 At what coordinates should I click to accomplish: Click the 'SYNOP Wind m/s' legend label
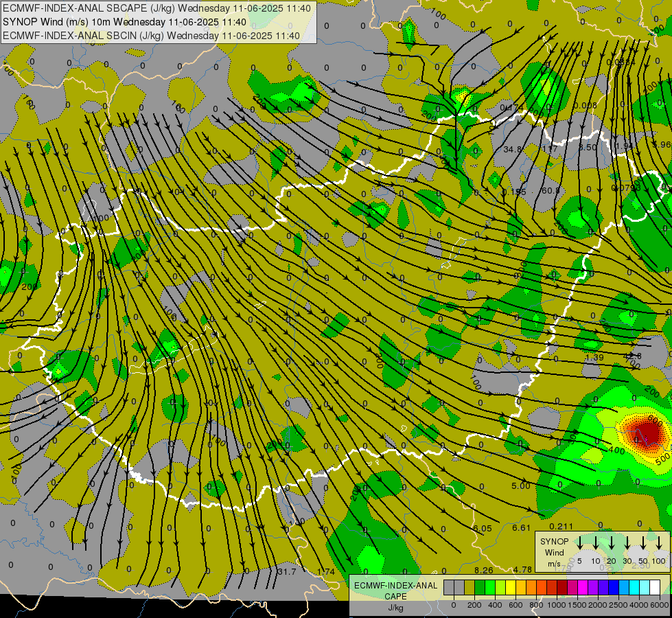click(554, 552)
